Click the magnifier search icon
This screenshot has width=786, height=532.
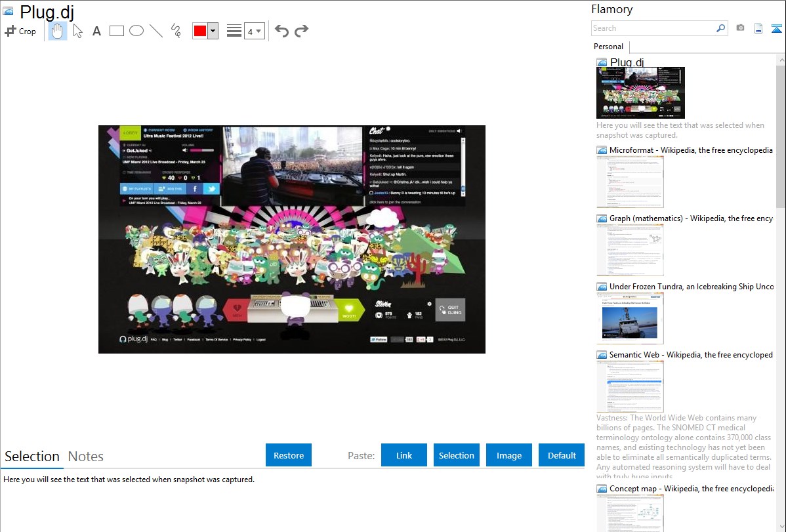coord(720,28)
